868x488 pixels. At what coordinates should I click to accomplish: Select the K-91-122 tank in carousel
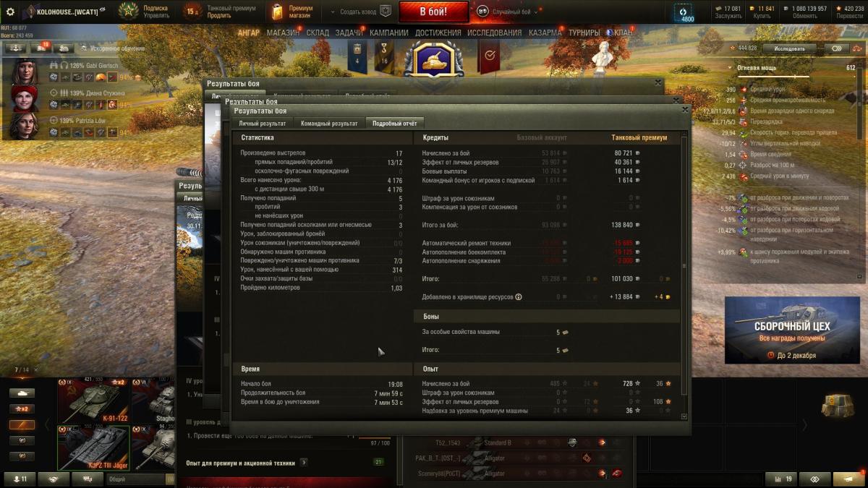click(x=93, y=401)
